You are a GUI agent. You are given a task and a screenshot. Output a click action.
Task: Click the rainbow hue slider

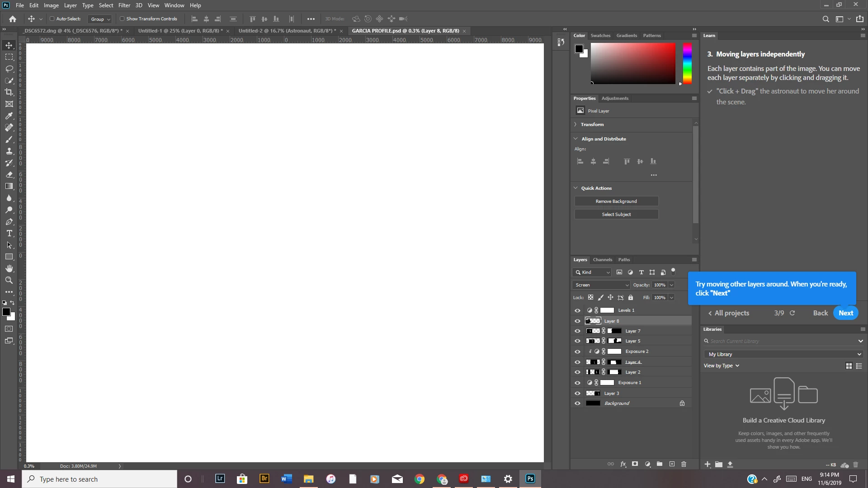(687, 63)
